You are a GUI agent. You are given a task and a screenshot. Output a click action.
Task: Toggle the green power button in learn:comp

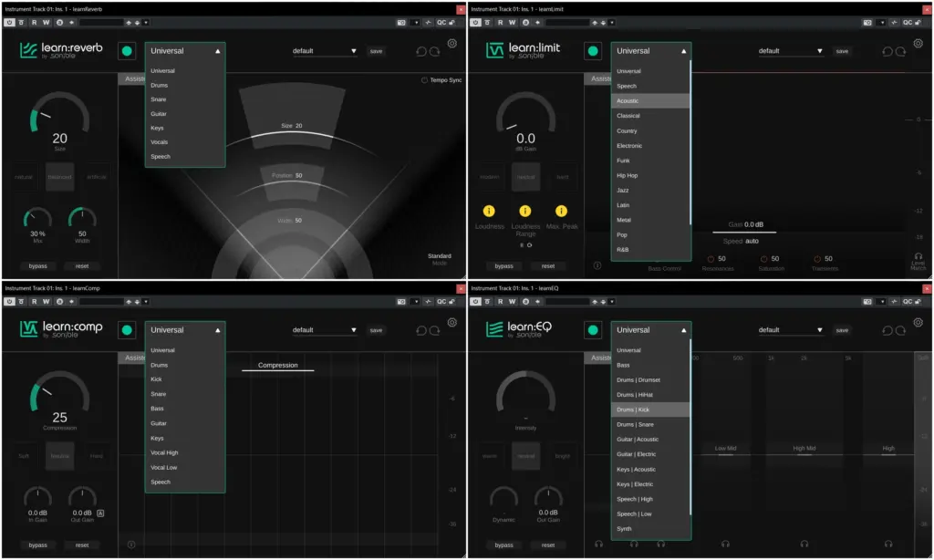click(127, 330)
